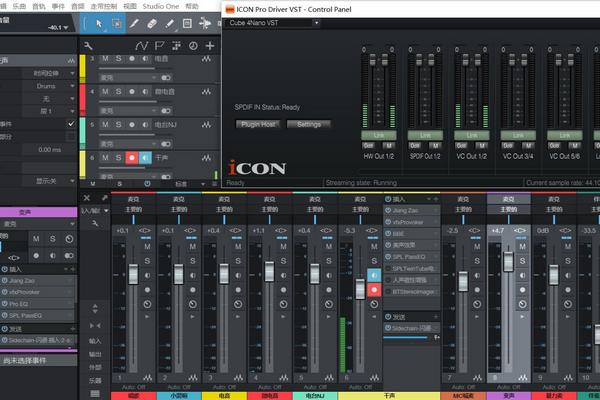Mute mixer channel 1
The width and height of the screenshot is (600, 400).
(147, 247)
